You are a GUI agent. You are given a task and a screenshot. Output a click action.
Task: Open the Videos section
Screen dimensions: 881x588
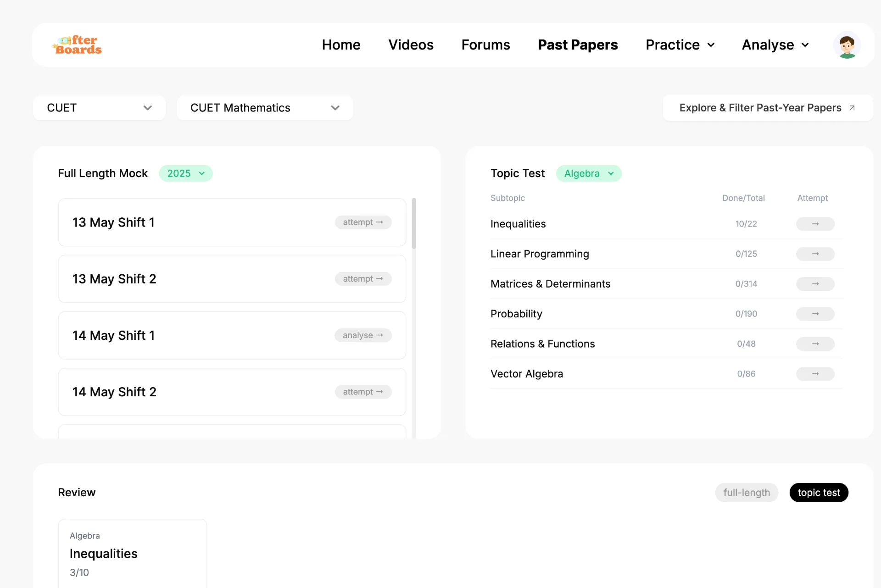click(x=411, y=45)
